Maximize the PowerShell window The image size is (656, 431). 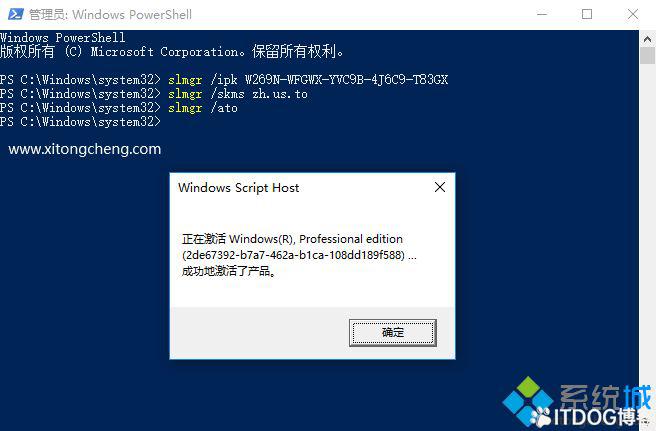pos(587,14)
